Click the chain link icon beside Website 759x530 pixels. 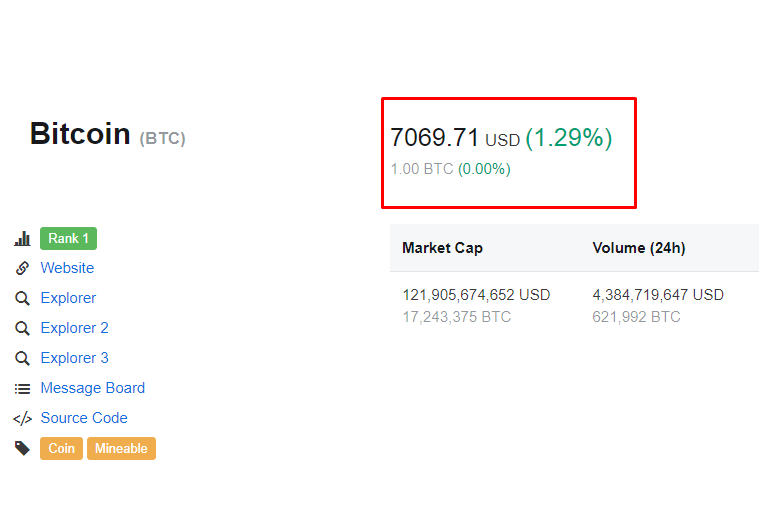22,268
